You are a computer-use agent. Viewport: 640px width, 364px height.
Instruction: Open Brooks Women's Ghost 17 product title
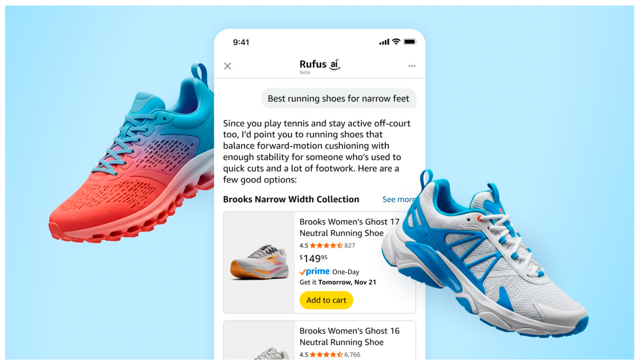point(349,227)
